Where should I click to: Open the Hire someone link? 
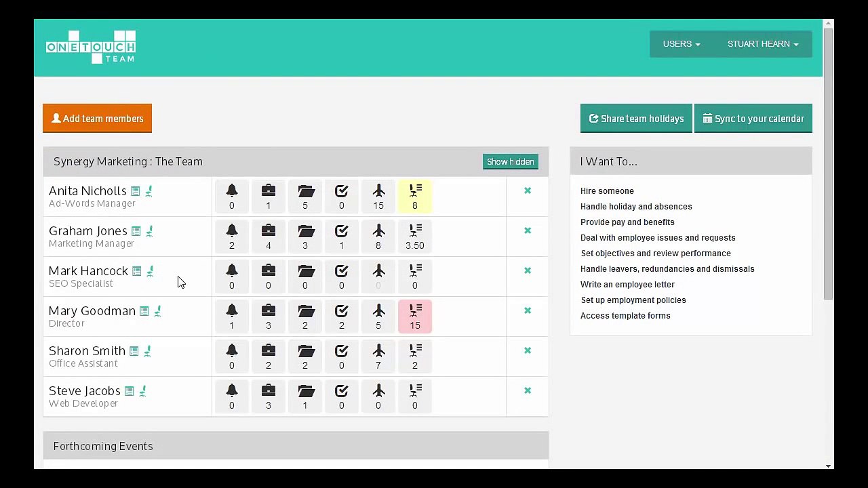click(607, 191)
